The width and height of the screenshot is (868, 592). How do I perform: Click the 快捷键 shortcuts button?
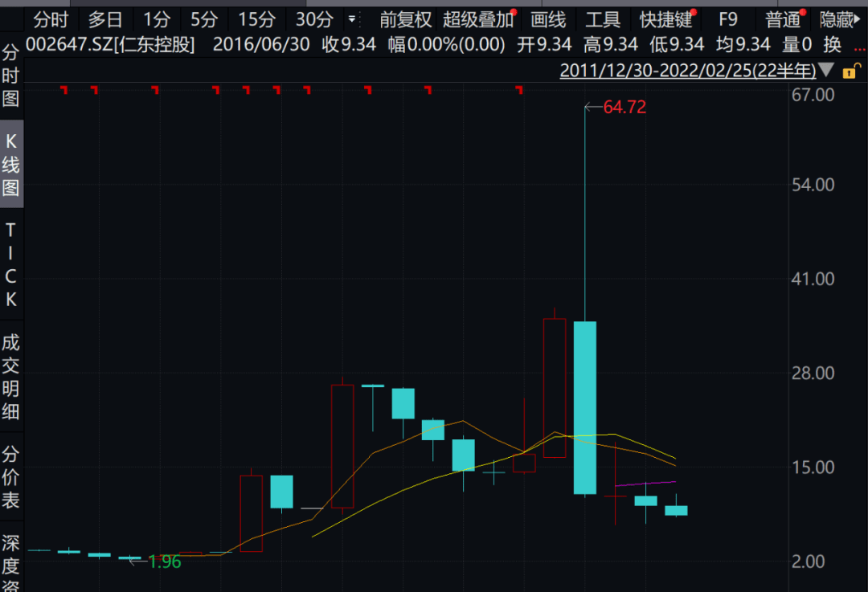point(665,20)
